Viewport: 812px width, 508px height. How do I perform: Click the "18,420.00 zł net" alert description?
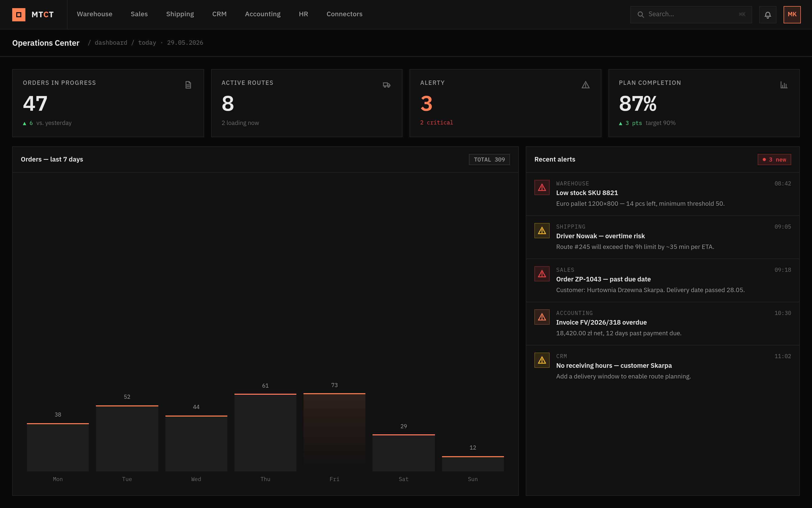click(619, 333)
